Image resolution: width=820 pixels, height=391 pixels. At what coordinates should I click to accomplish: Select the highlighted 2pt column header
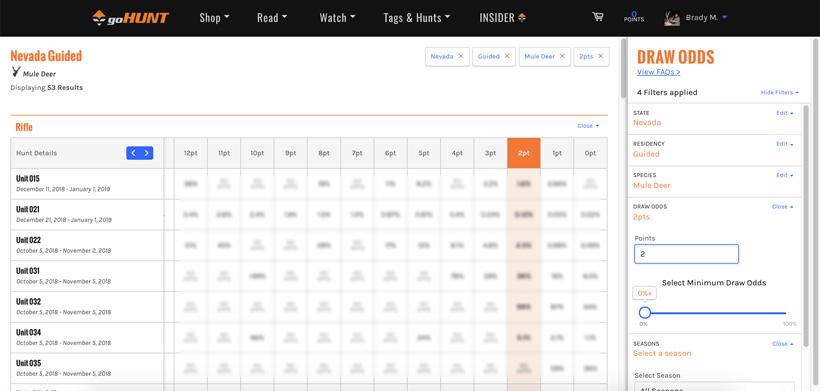pyautogui.click(x=523, y=153)
